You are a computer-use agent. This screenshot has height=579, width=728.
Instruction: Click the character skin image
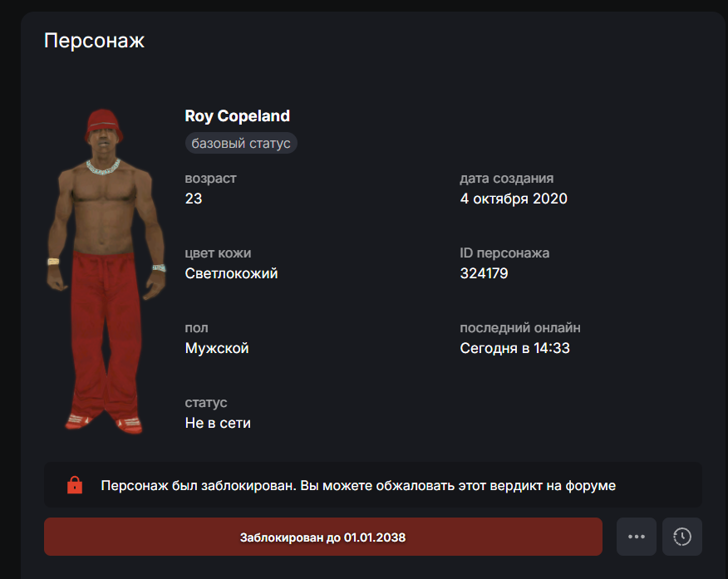click(106, 272)
